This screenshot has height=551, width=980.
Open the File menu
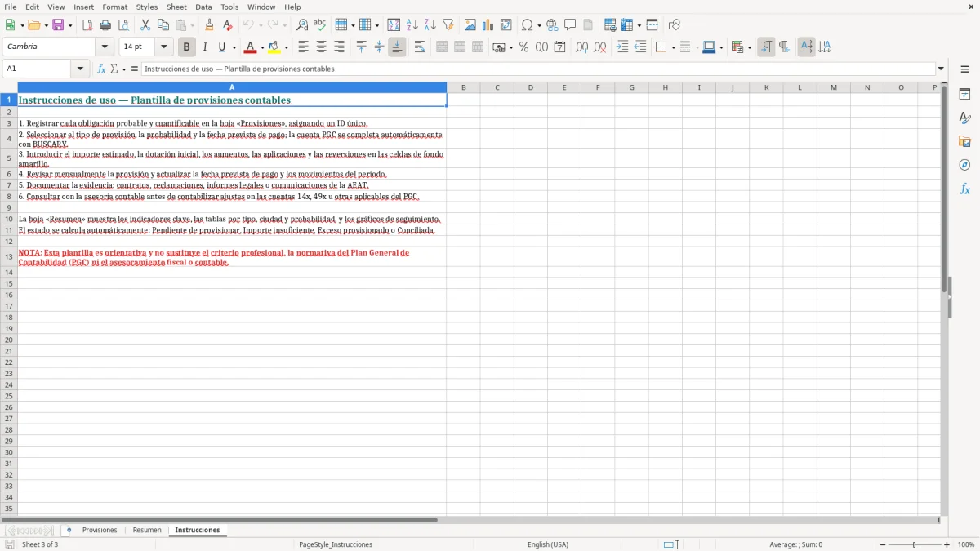[x=11, y=7]
